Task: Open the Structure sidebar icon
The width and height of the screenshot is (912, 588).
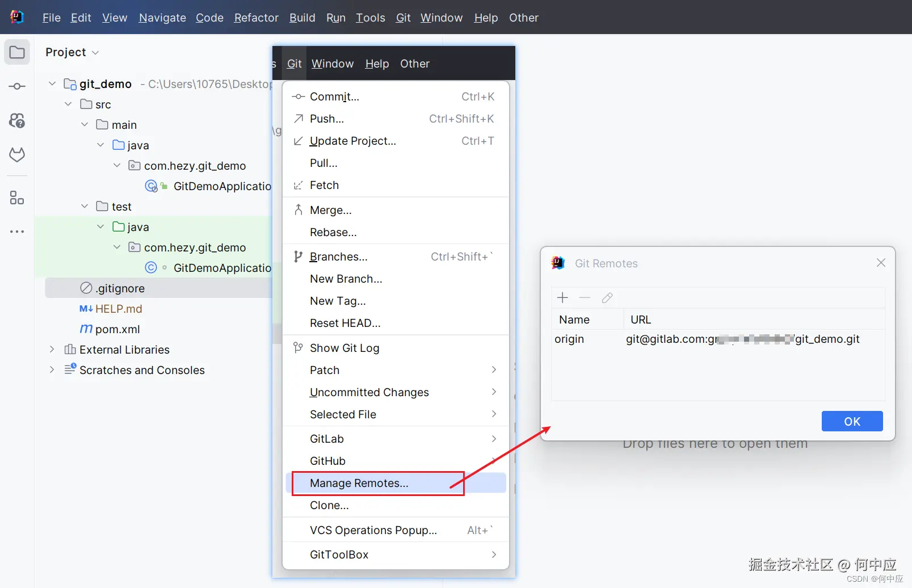Action: point(17,198)
